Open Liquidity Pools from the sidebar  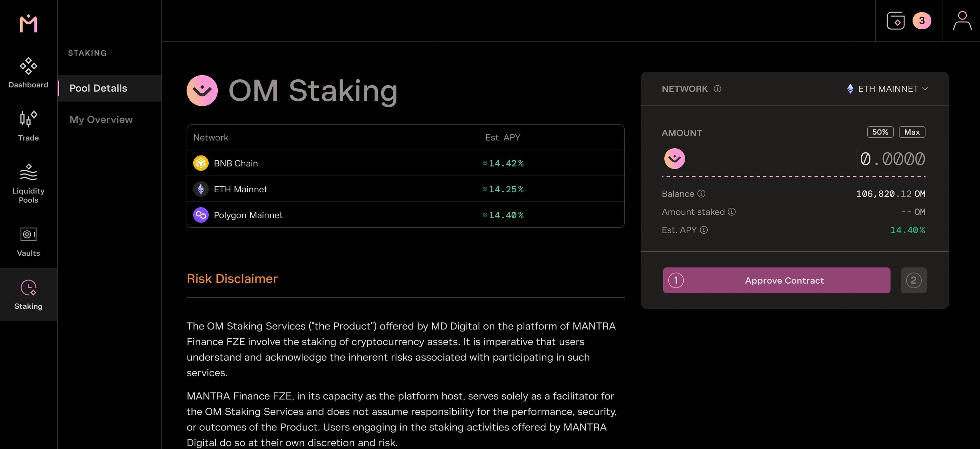tap(28, 173)
